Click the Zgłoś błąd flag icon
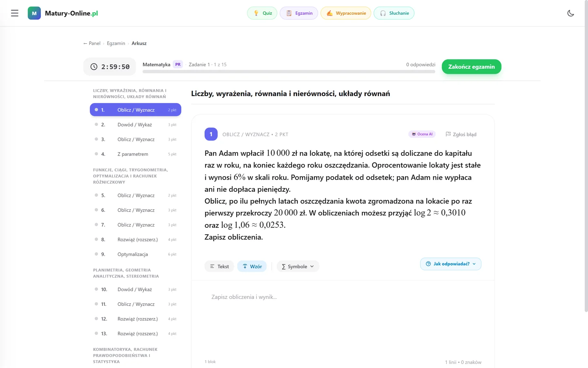Image resolution: width=588 pixels, height=368 pixels. click(448, 134)
